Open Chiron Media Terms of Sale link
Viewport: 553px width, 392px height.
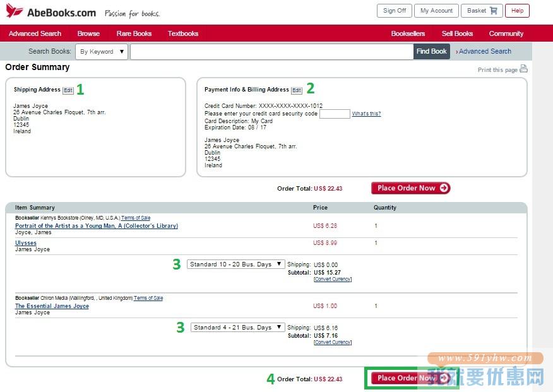click(148, 298)
